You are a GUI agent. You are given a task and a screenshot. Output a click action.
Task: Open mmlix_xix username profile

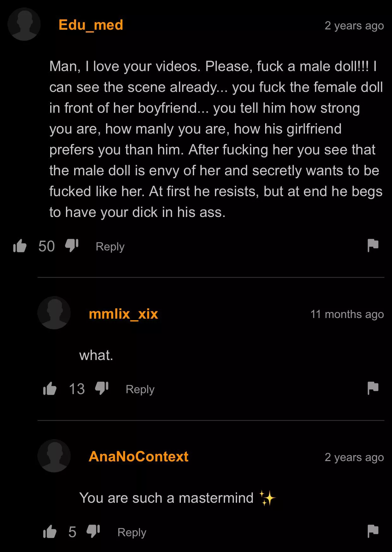[x=123, y=314]
